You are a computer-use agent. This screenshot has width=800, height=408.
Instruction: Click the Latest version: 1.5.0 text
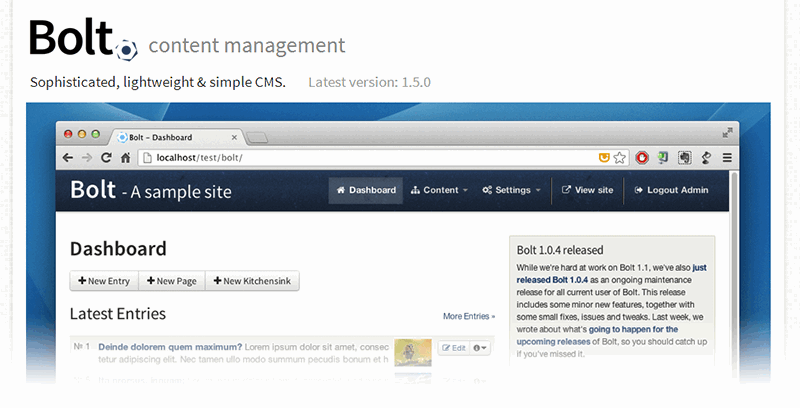coord(369,82)
